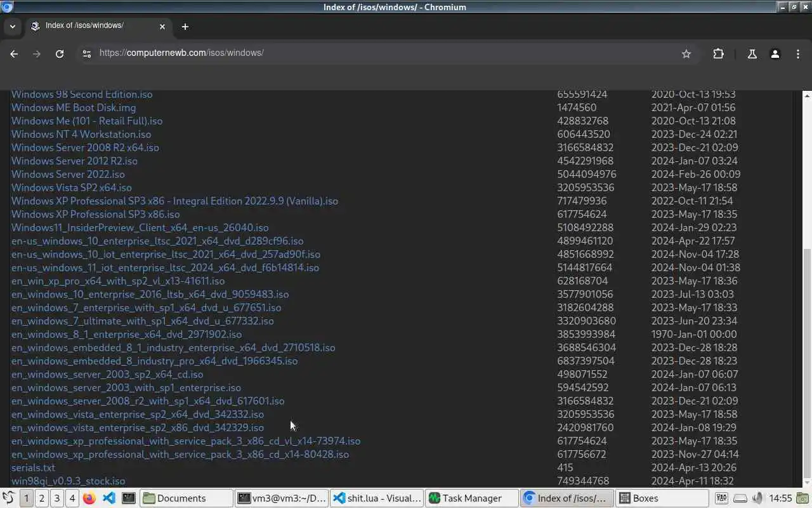Close the Index of /isos/windows/ tab
The width and height of the screenshot is (812, 508).
pyautogui.click(x=162, y=27)
